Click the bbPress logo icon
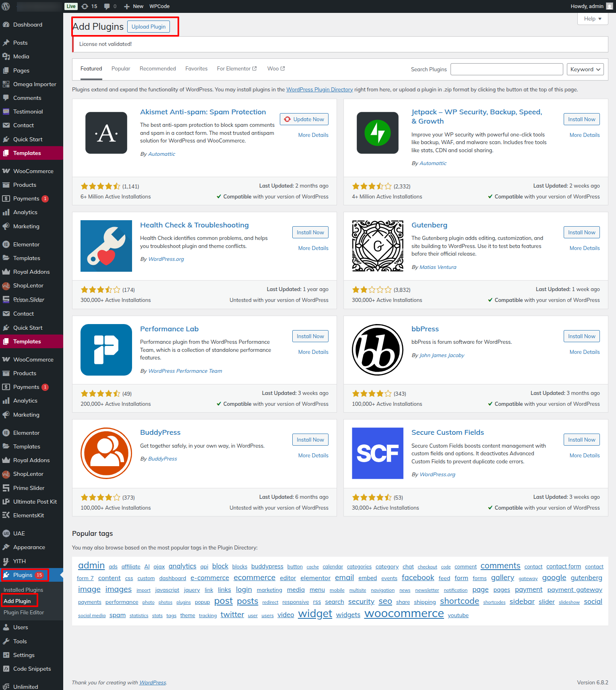The height and width of the screenshot is (690, 616). (x=377, y=349)
